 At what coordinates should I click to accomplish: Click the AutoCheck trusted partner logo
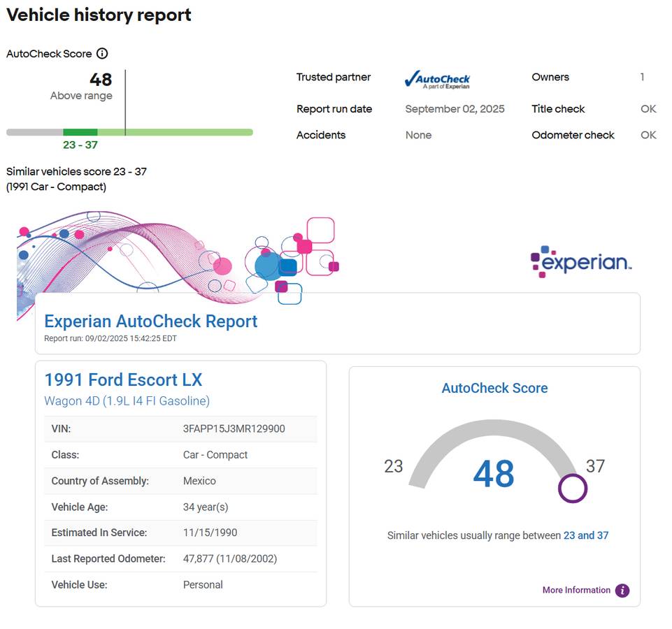click(x=437, y=80)
